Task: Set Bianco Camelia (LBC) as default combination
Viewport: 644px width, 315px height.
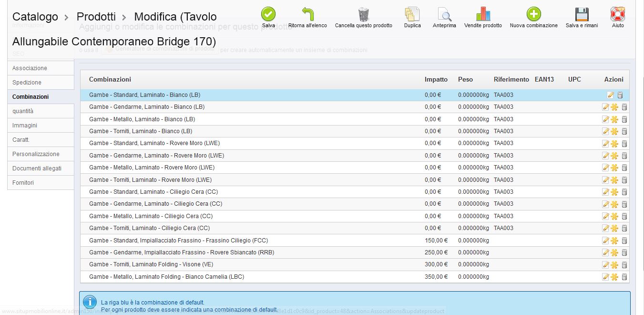Action: pyautogui.click(x=615, y=277)
